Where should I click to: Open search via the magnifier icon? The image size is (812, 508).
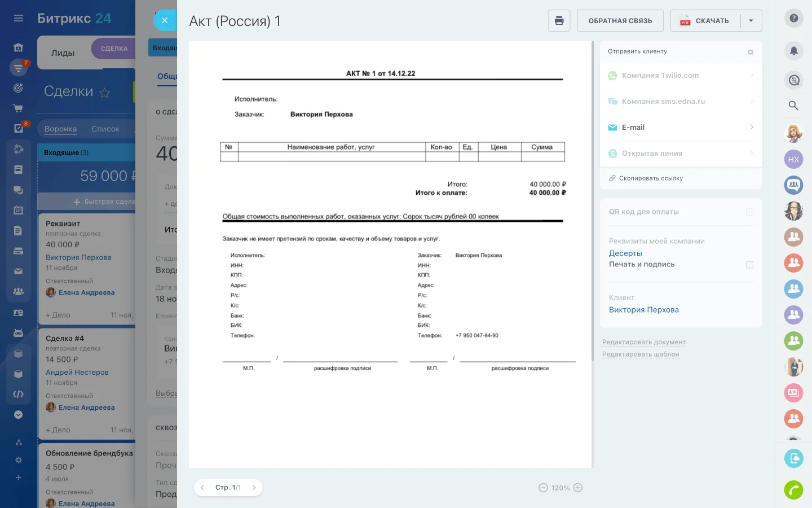pyautogui.click(x=793, y=106)
